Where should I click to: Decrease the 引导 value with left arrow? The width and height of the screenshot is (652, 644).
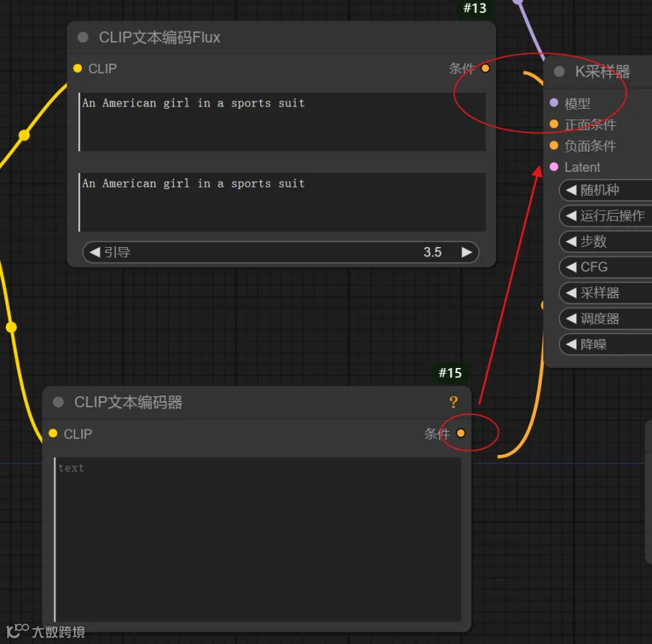click(95, 252)
